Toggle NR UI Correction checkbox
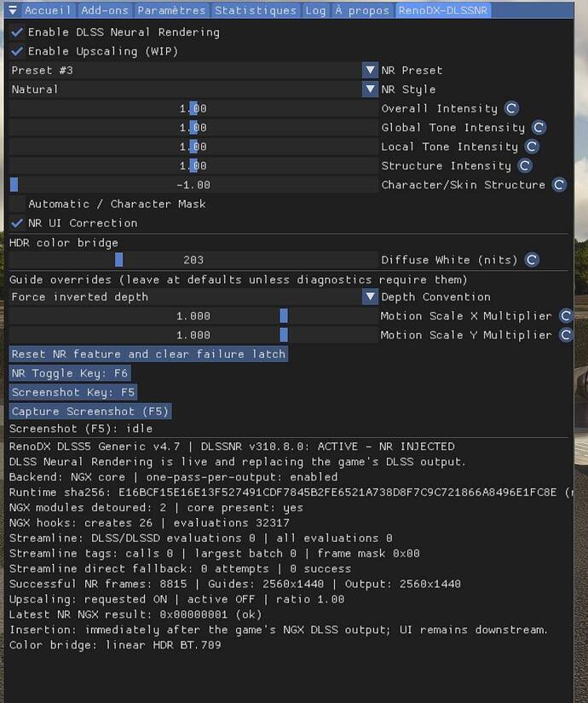 [x=17, y=222]
